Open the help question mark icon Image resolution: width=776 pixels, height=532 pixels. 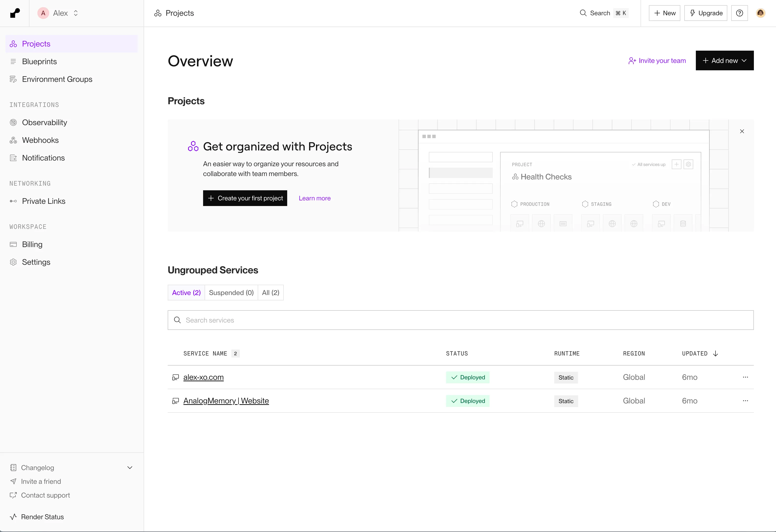(x=739, y=13)
